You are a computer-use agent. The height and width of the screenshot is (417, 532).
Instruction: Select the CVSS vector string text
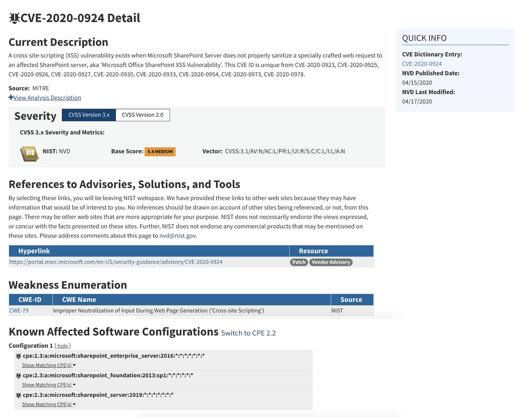285,152
